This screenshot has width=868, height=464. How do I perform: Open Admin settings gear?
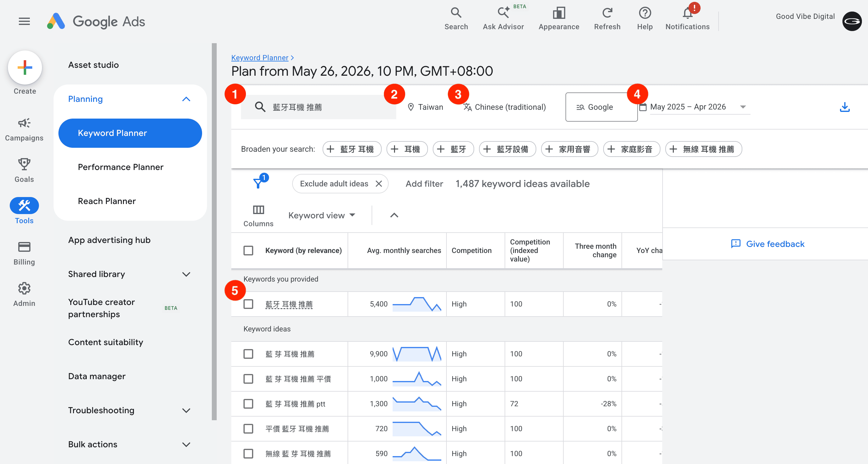tap(24, 295)
